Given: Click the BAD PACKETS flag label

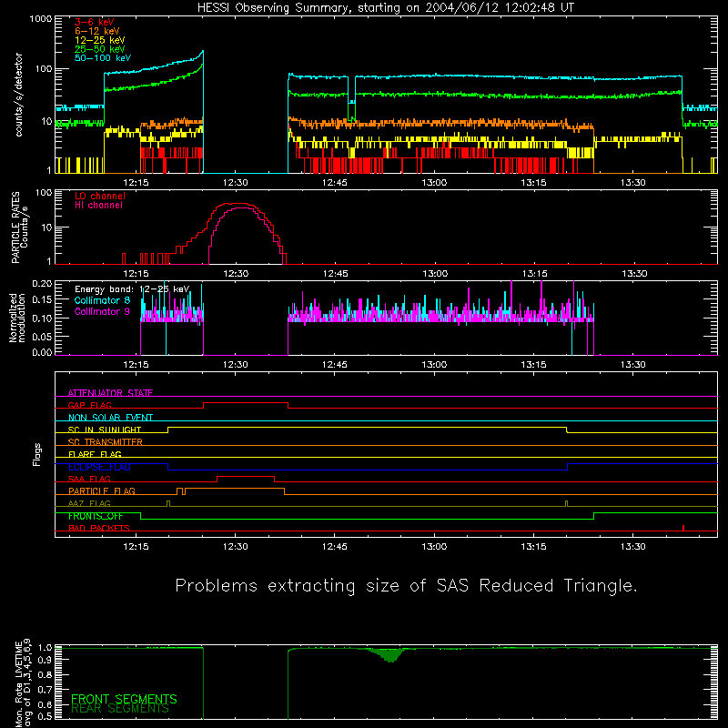Looking at the screenshot, I should coord(99,528).
